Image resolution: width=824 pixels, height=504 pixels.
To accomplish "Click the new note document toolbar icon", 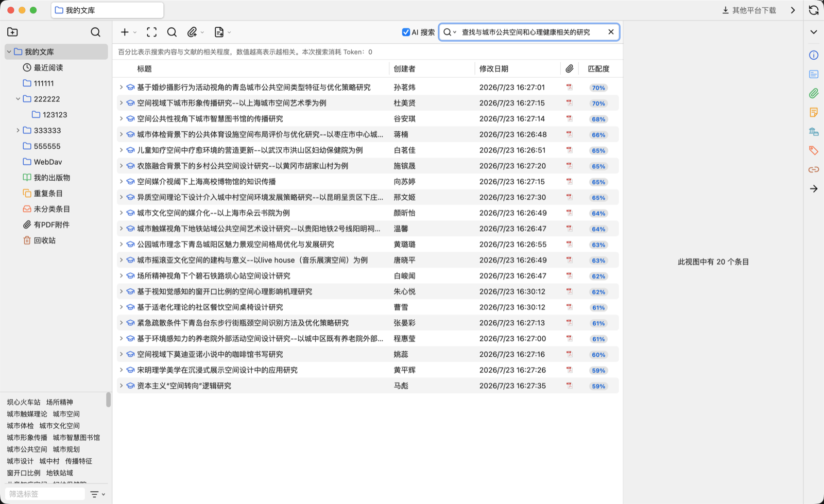I will coord(219,32).
